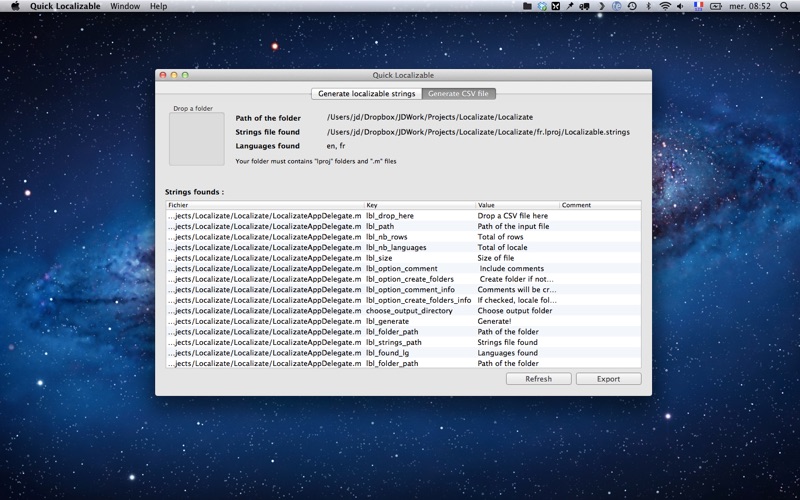Sort table by Key column header
Image resolution: width=800 pixels, height=500 pixels.
tap(420, 205)
